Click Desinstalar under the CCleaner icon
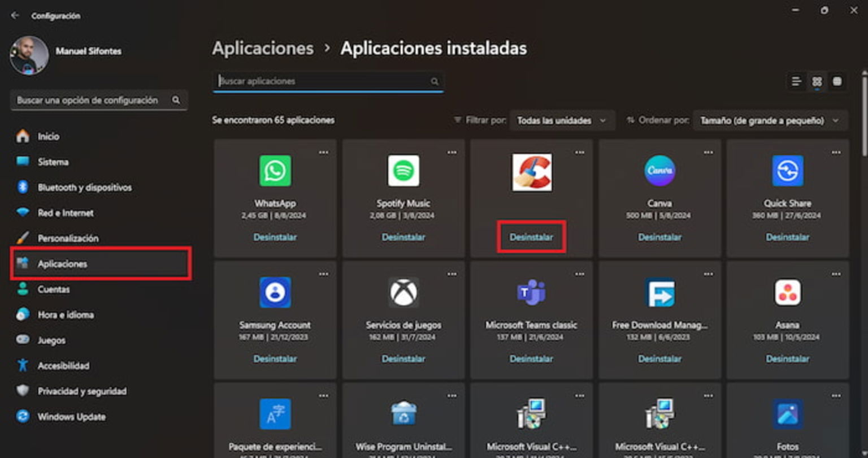This screenshot has width=868, height=458. click(x=532, y=237)
